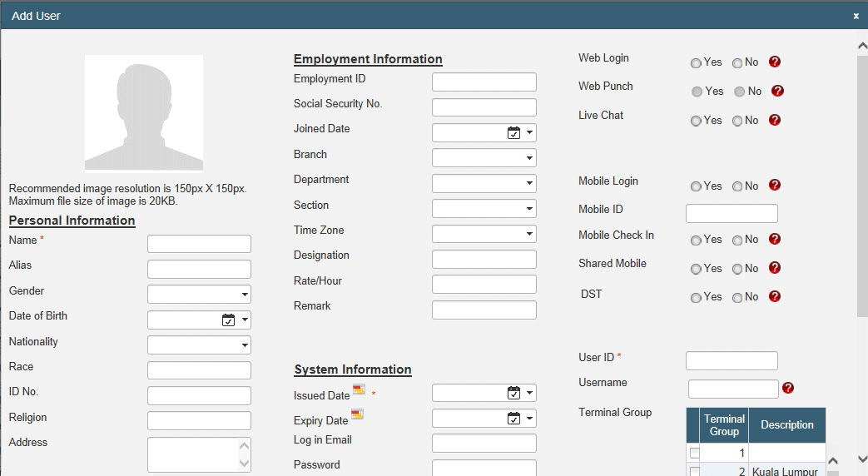This screenshot has height=476, width=868.
Task: Select No for Mobile Check In
Action: click(737, 240)
